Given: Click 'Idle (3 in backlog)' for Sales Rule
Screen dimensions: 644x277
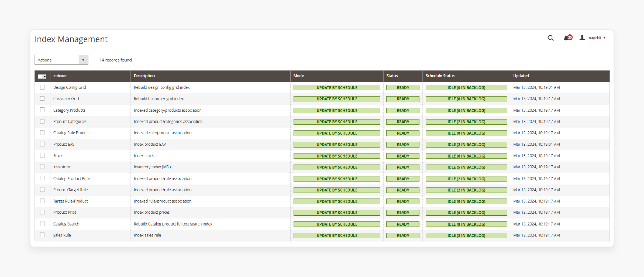Looking at the screenshot, I should tap(466, 235).
